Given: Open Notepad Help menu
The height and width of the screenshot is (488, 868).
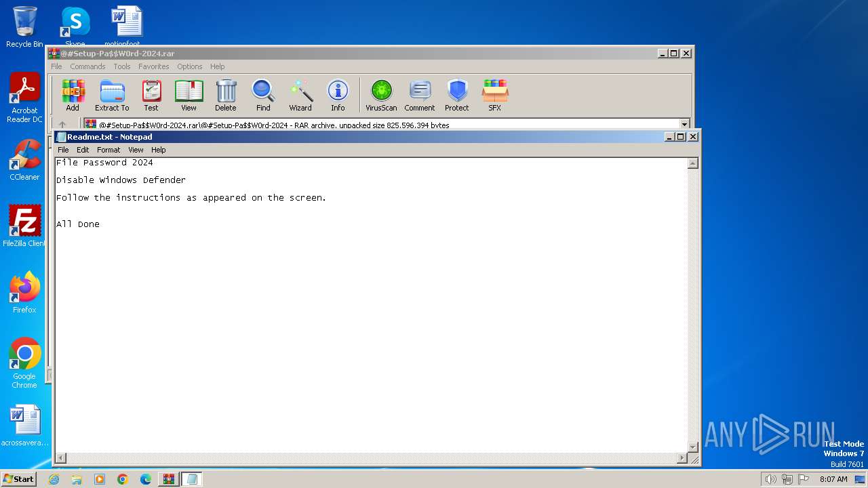Looking at the screenshot, I should (158, 150).
